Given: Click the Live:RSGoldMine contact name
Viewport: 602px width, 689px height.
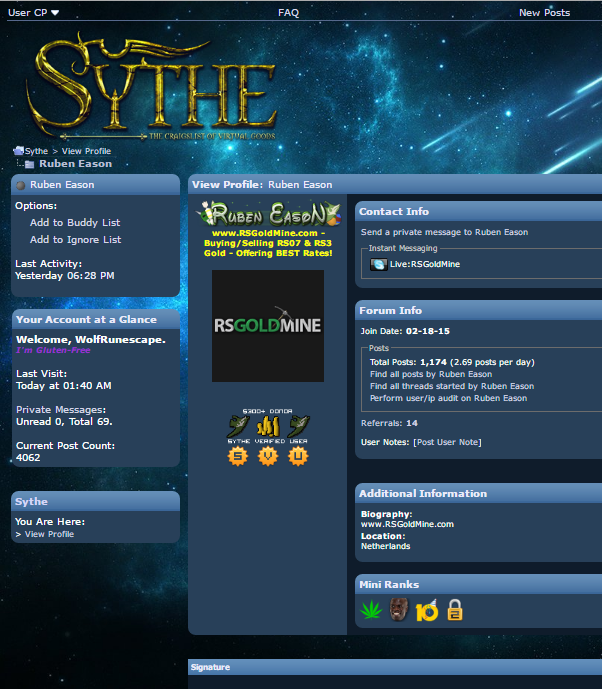Looking at the screenshot, I should (x=424, y=264).
